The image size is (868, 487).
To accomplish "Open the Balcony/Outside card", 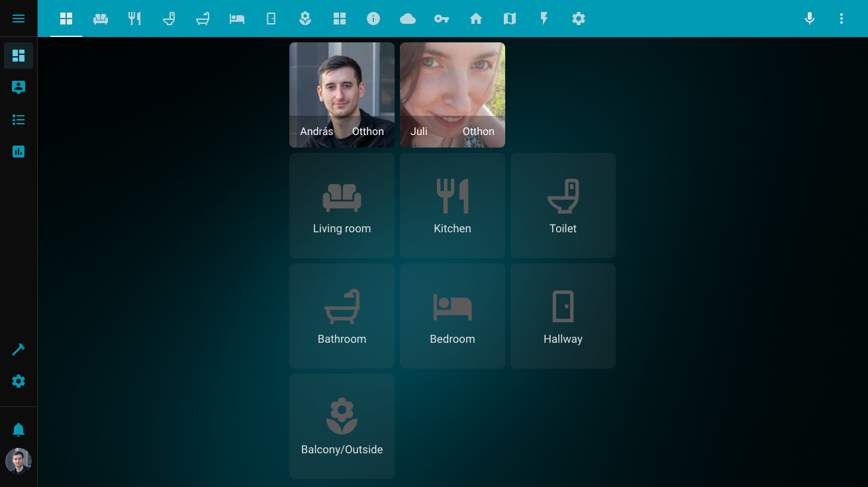I will [342, 426].
